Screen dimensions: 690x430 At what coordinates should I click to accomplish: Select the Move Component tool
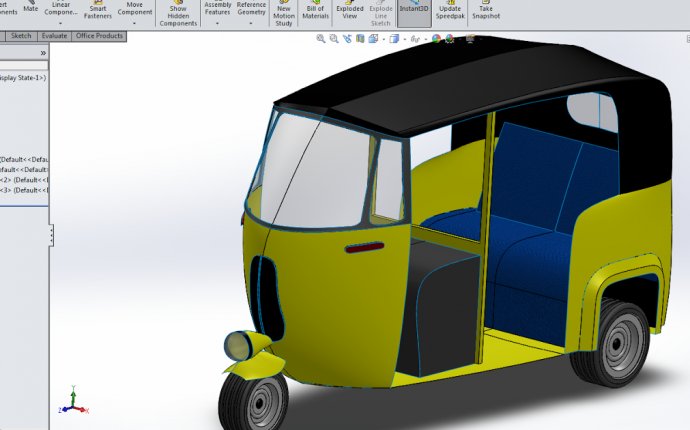(135, 9)
